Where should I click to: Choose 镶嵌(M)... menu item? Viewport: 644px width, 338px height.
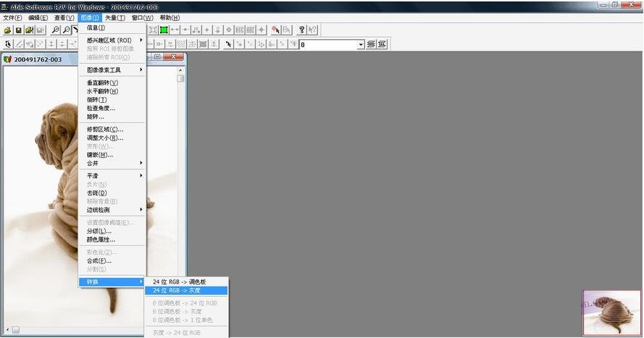[112, 155]
